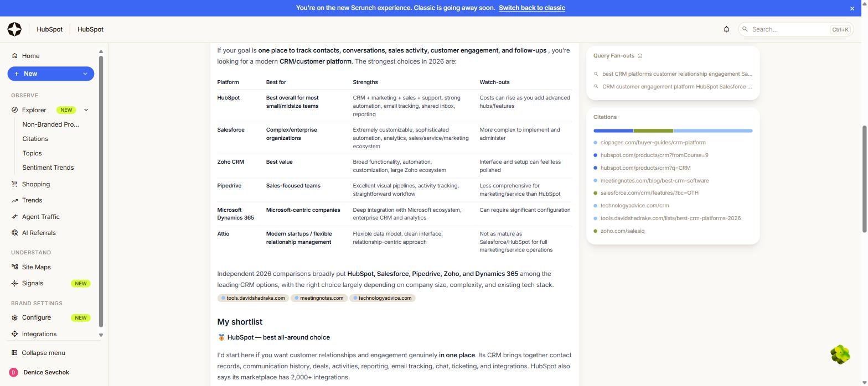Click second HubSpot breadcrumb
The height and width of the screenshot is (386, 868).
point(90,29)
